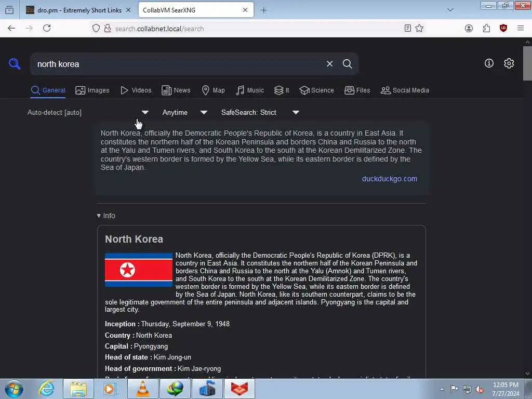Switch to the Map search category

pos(214,90)
